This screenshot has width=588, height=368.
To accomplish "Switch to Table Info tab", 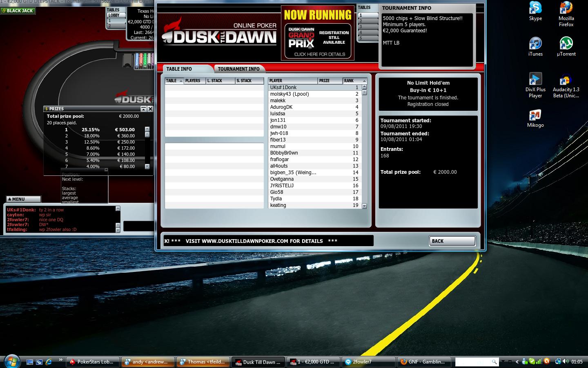I will 187,69.
